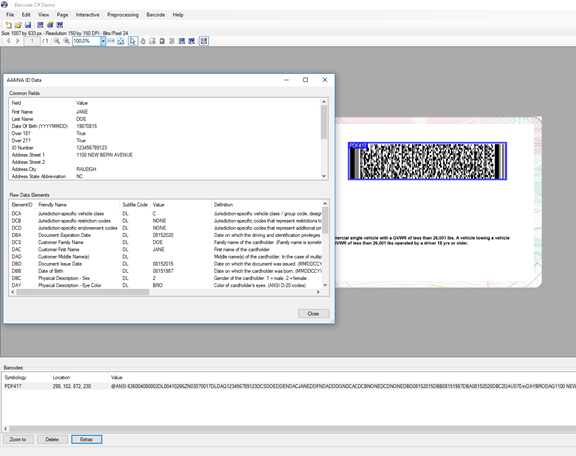Click the page number input field
The image size is (576, 456).
[x=32, y=41]
